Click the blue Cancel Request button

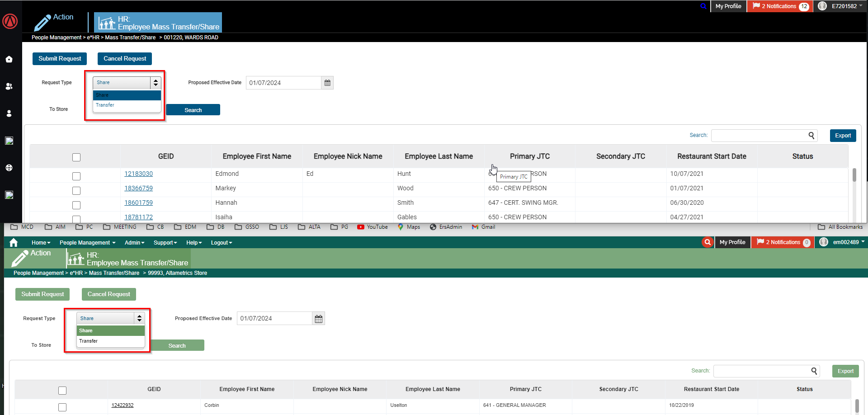(125, 59)
